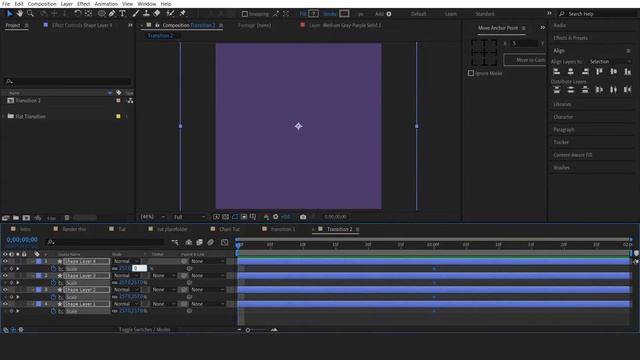Click the Move to Center button

(x=525, y=60)
